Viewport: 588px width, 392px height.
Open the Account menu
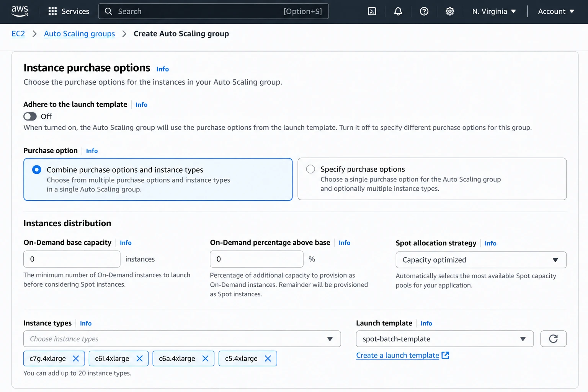click(x=556, y=11)
